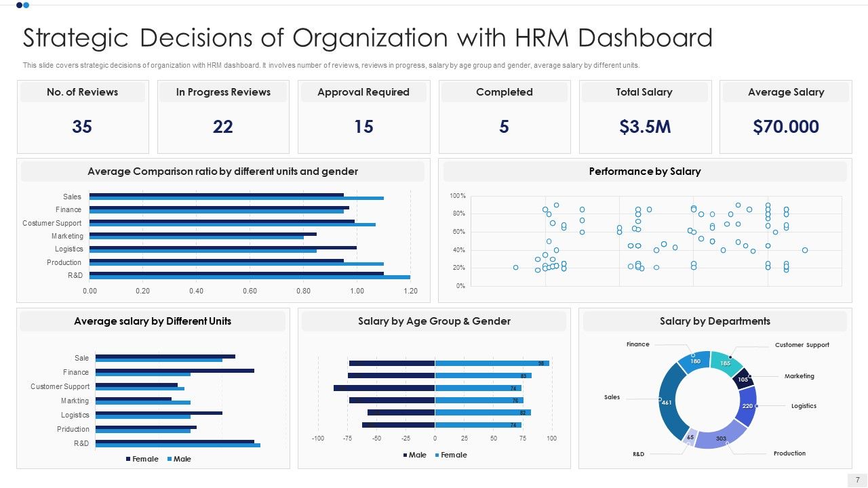Select the donut segment labeled 180
The image size is (868, 488).
click(x=696, y=360)
